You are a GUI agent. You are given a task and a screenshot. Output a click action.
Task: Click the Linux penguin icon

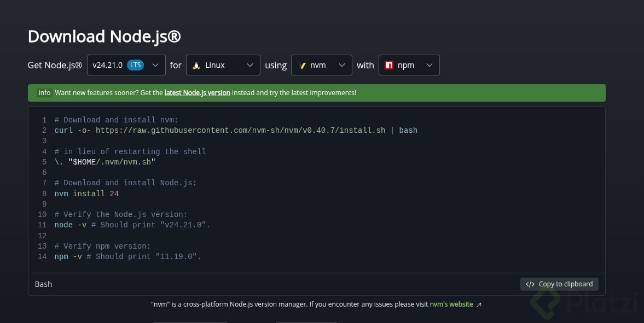coord(196,65)
